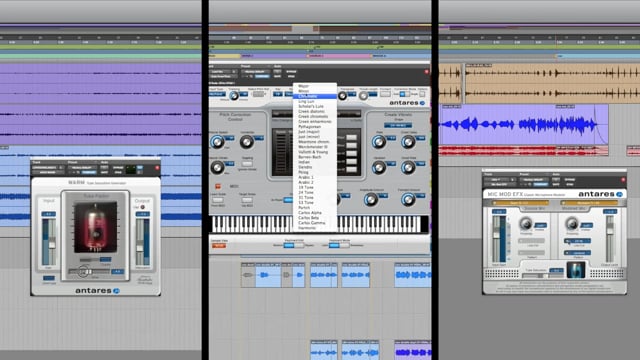
Task: Click the Retune Speed knob in Auto-Tune
Action: (x=217, y=142)
